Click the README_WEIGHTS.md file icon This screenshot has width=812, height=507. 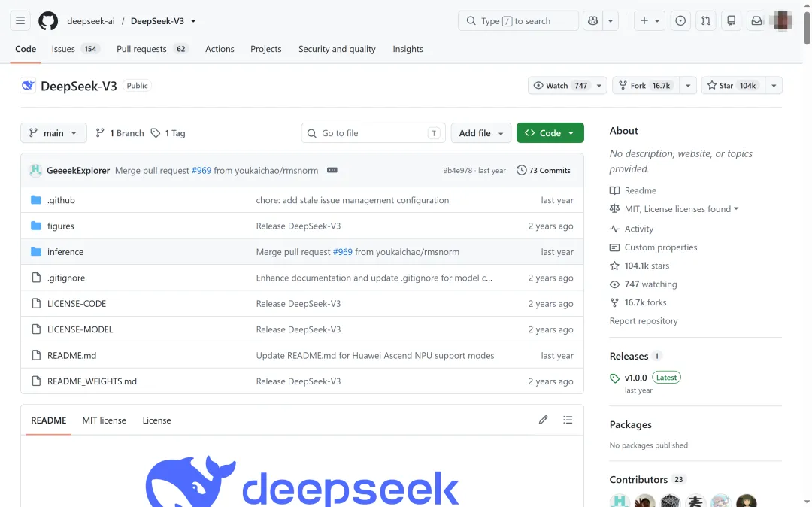(36, 381)
